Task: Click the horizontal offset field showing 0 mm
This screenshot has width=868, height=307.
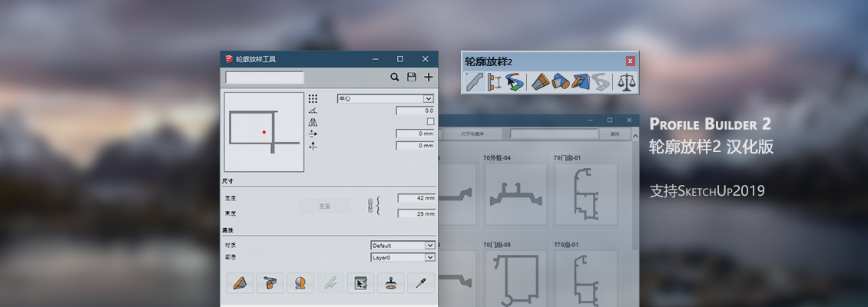Action: 415,134
